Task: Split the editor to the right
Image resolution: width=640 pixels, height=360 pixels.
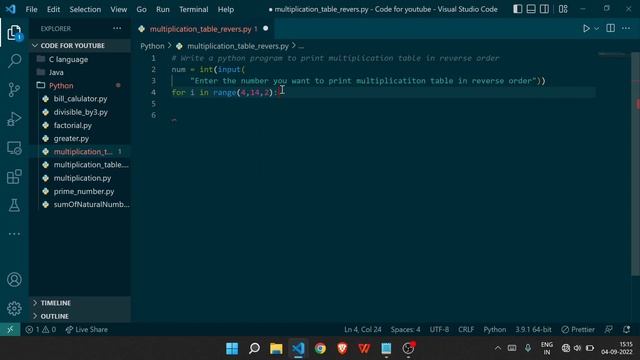Action: 611,28
